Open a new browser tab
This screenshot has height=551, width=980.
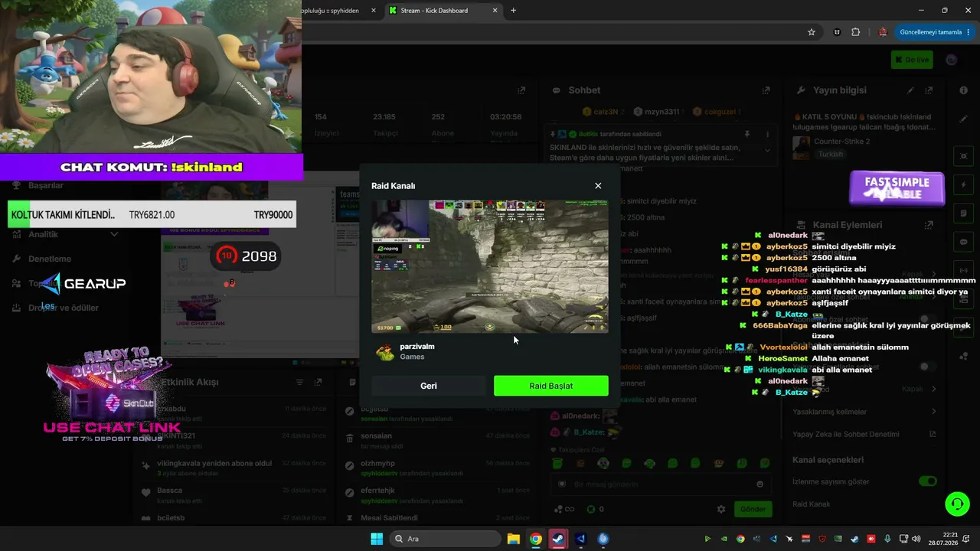513,11
